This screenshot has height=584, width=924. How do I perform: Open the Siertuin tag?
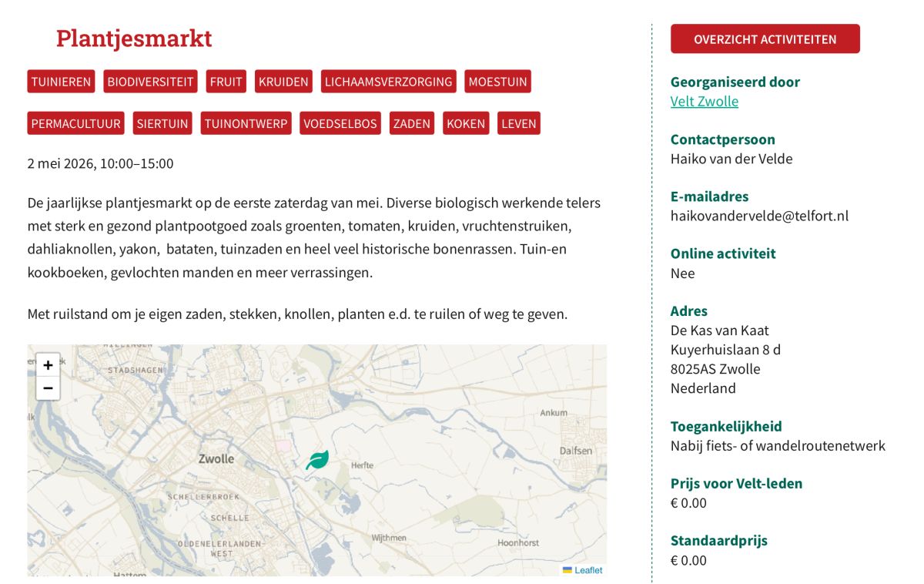tap(162, 123)
